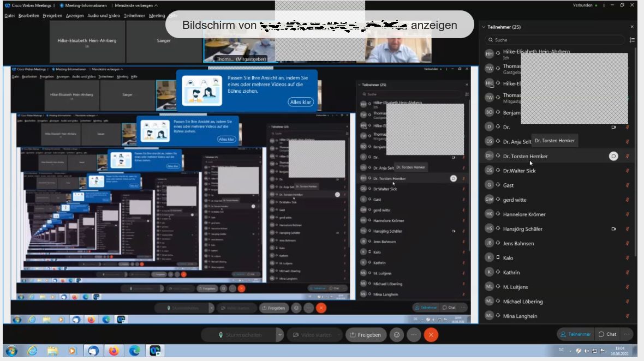The height and width of the screenshot is (361, 644).
Task: Open the Chat panel button
Action: [607, 334]
